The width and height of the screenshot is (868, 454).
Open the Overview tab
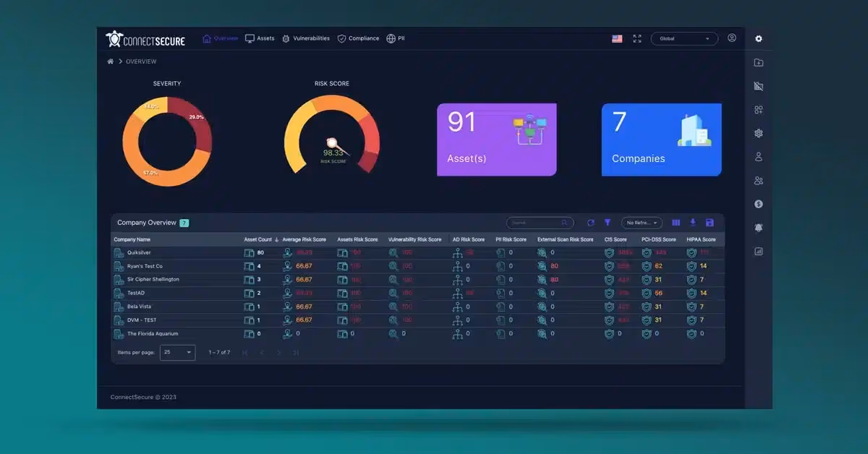click(x=220, y=38)
